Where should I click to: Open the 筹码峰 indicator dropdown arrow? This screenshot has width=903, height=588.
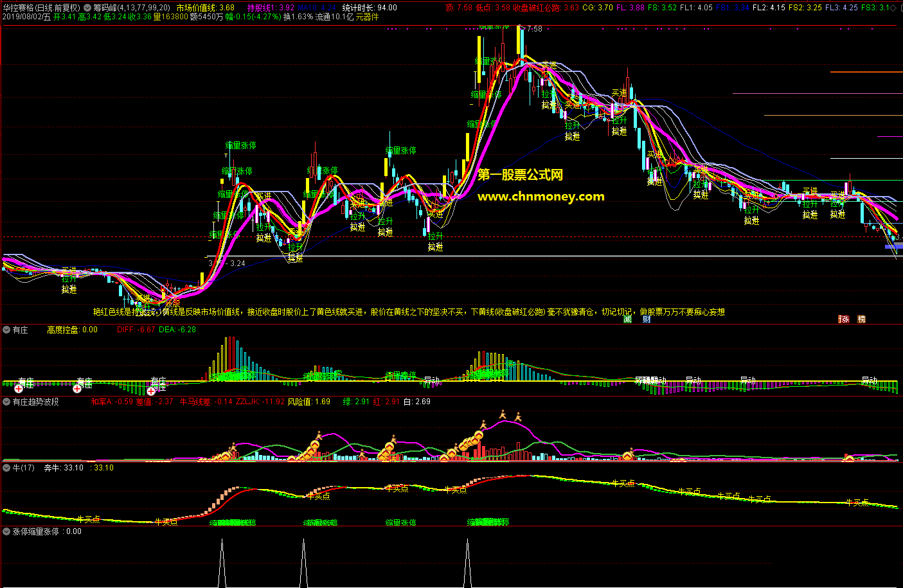(x=87, y=8)
